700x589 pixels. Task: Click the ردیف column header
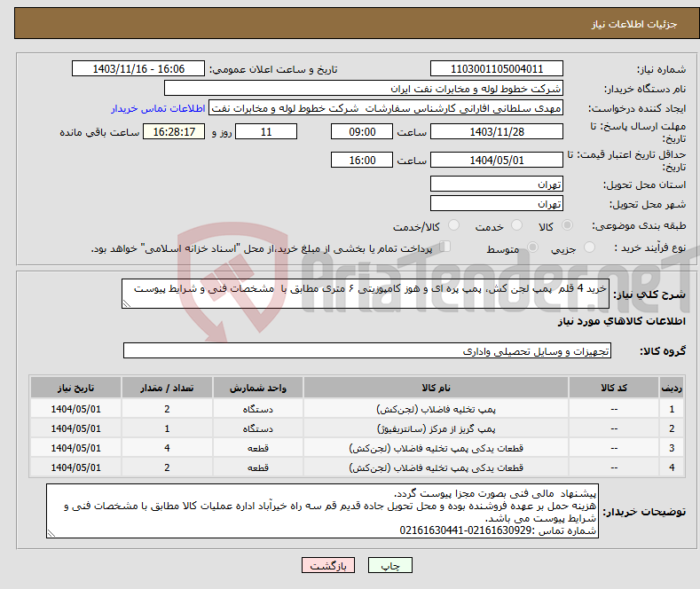point(672,388)
